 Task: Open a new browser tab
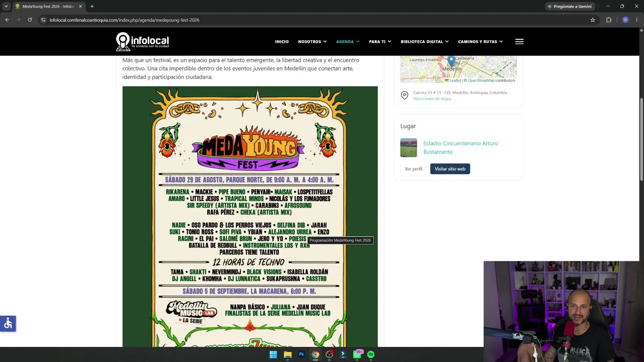92,7
